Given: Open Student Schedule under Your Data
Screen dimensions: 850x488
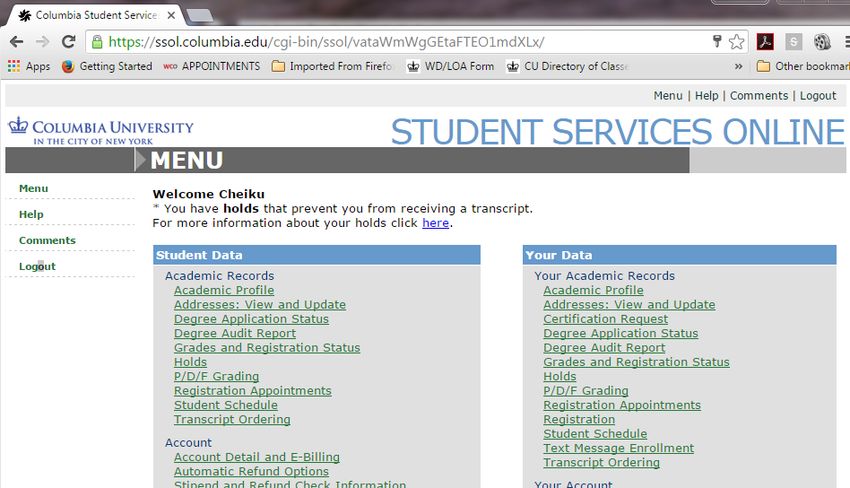Looking at the screenshot, I should click(595, 434).
